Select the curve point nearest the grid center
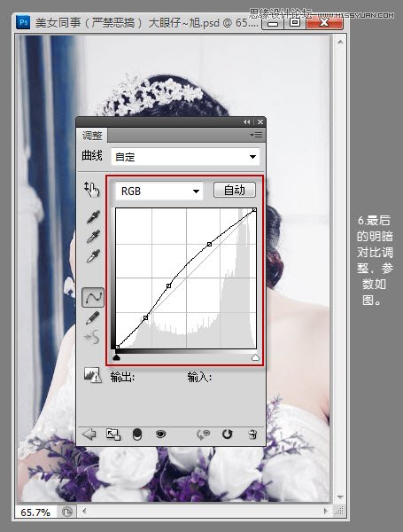This screenshot has width=403, height=532. tap(169, 286)
